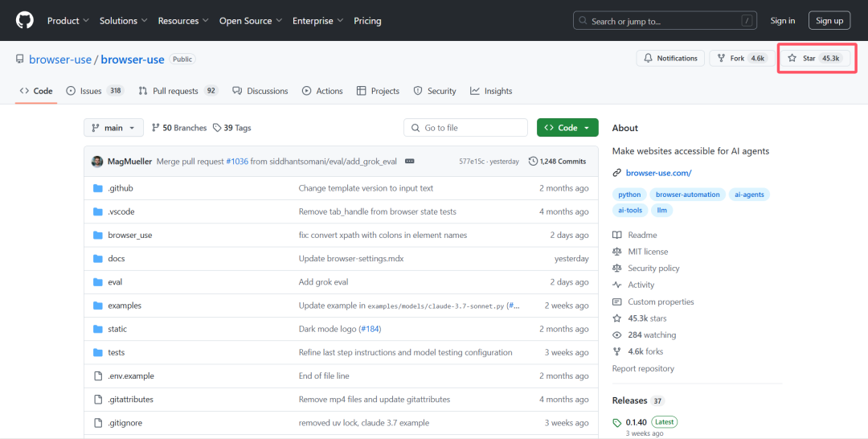Image resolution: width=868 pixels, height=439 pixels.
Task: Click the Sign up button
Action: tap(829, 20)
